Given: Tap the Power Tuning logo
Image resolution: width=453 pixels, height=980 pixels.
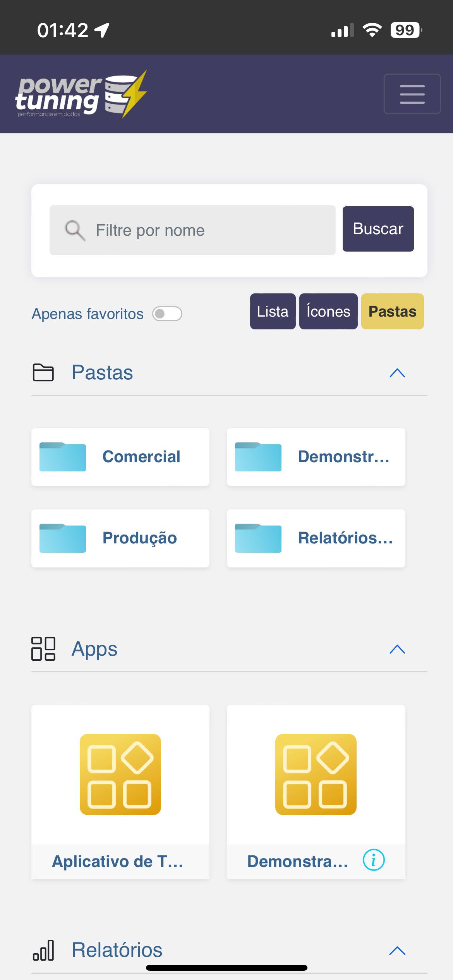Looking at the screenshot, I should click(x=81, y=94).
